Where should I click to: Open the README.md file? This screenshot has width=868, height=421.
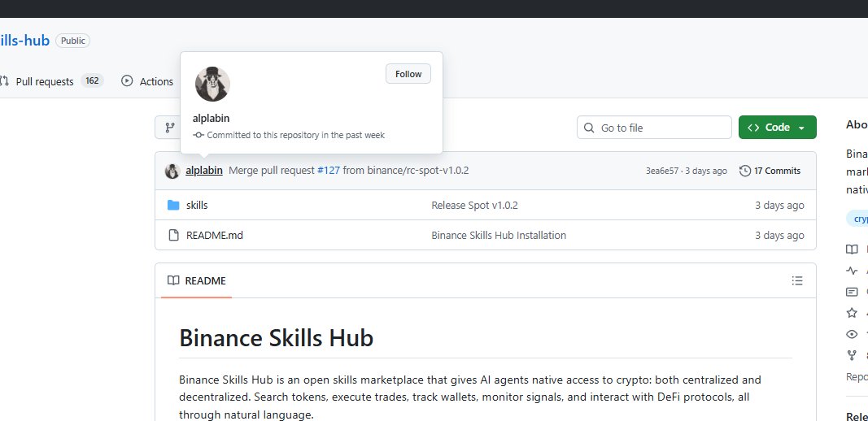pos(214,235)
